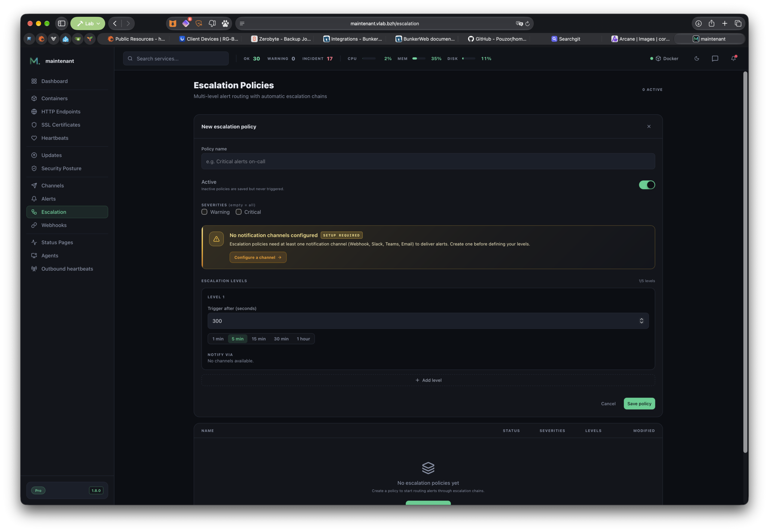This screenshot has height=532, width=769.
Task: Open the Dashboard sidebar item
Action: (x=67, y=81)
